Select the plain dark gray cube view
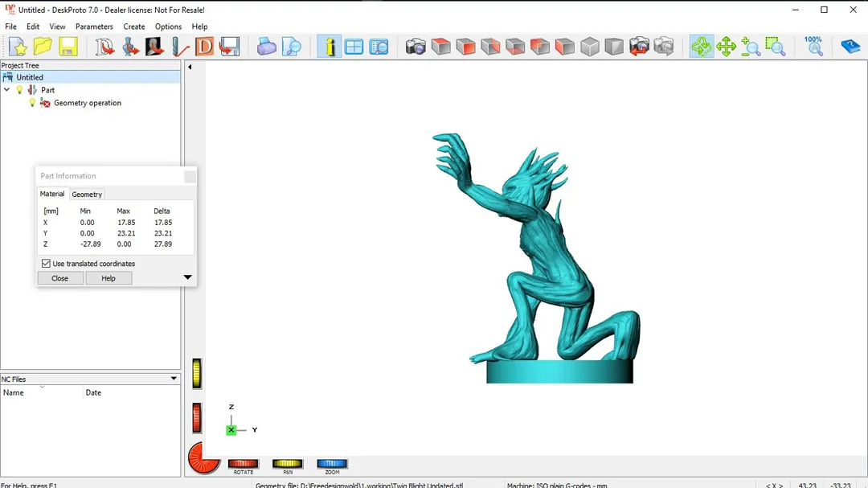This screenshot has height=488, width=868. pos(614,47)
